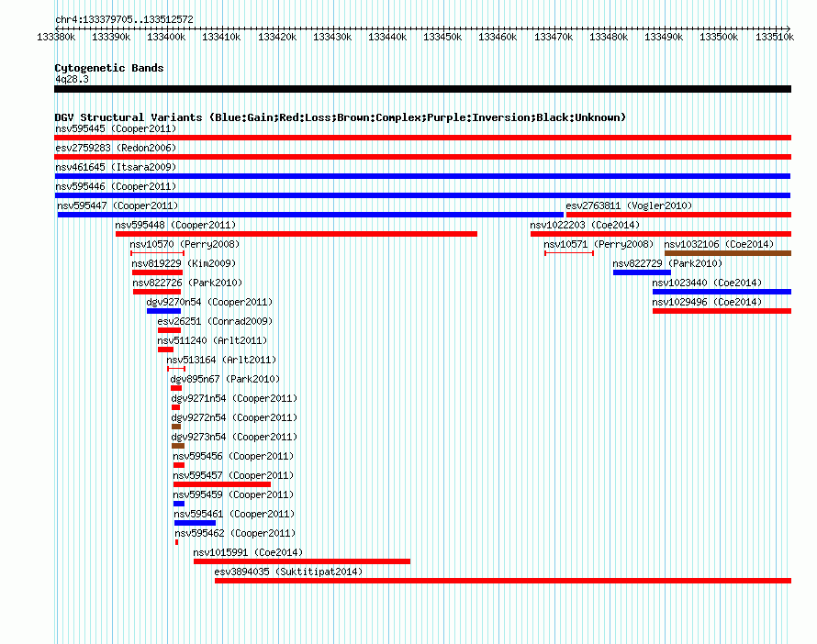Click the chr4:133379705..133512572 coordinates text
Image resolution: width=817 pixels, height=644 pixels.
click(124, 20)
